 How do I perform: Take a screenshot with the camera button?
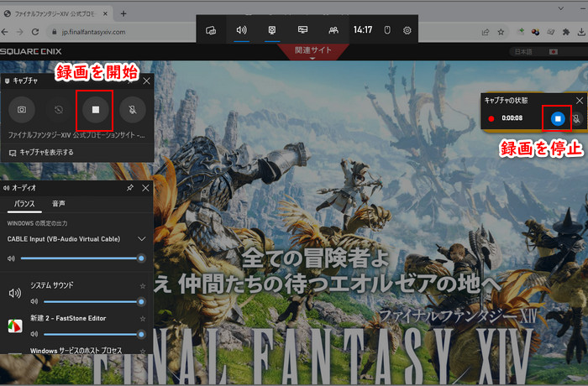click(x=22, y=109)
